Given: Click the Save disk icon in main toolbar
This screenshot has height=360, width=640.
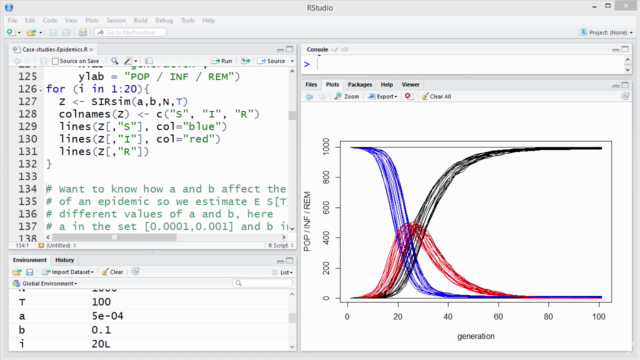Looking at the screenshot, I should click(53, 32).
